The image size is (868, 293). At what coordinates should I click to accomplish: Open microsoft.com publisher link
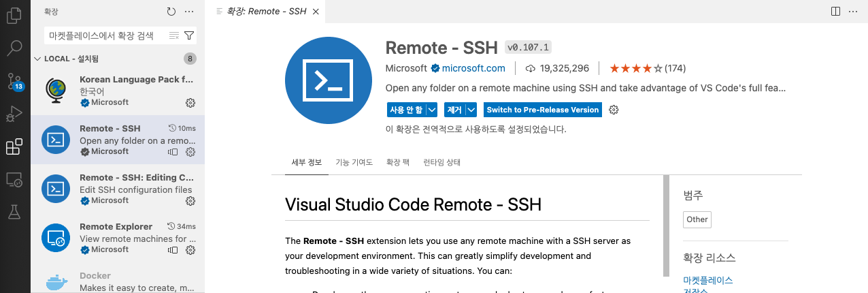473,68
